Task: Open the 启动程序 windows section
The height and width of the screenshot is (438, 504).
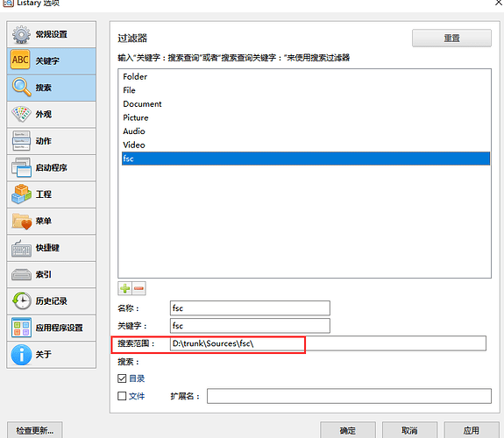Action: [52, 167]
